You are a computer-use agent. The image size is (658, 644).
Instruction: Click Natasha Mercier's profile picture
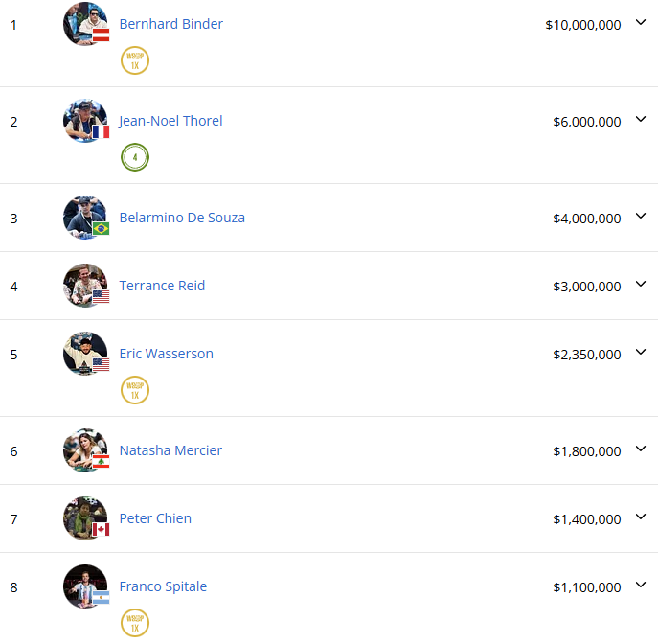pyautogui.click(x=85, y=450)
